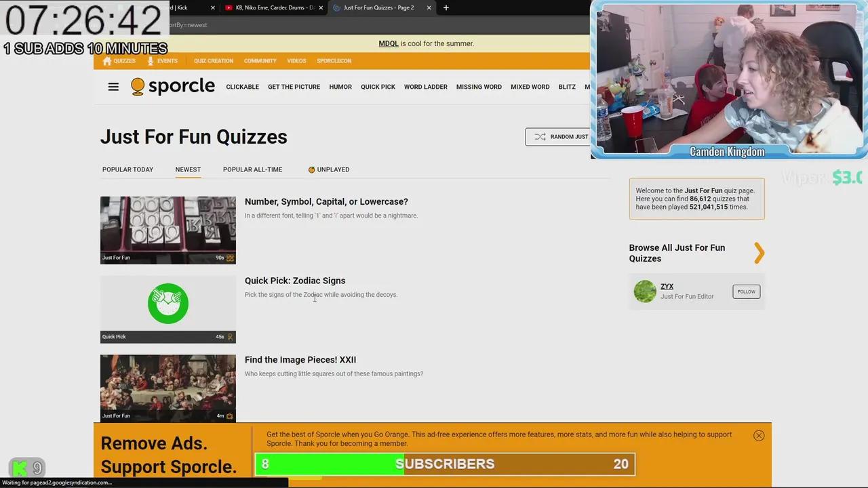Click the Events microphone icon
The height and width of the screenshot is (488, 868).
[151, 61]
